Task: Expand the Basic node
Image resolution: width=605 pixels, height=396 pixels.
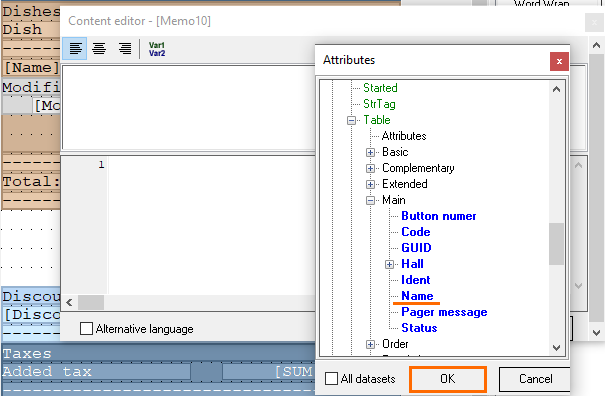Action: click(x=370, y=152)
